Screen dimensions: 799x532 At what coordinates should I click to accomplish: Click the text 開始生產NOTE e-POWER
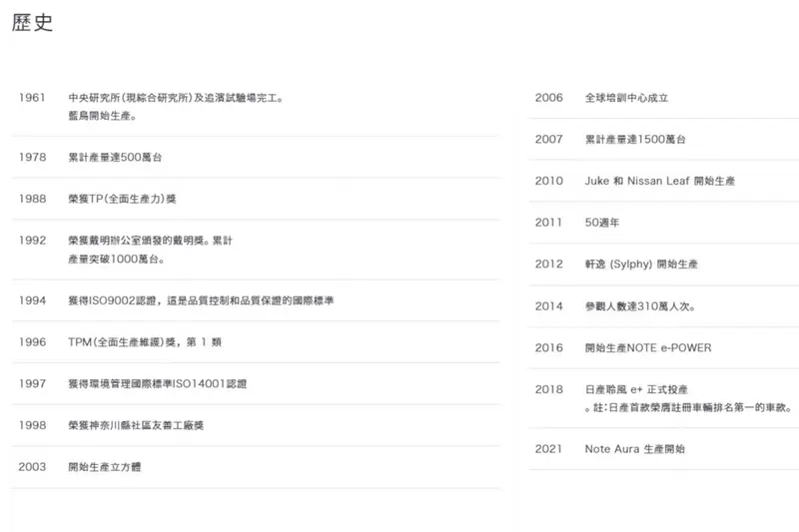pos(648,347)
